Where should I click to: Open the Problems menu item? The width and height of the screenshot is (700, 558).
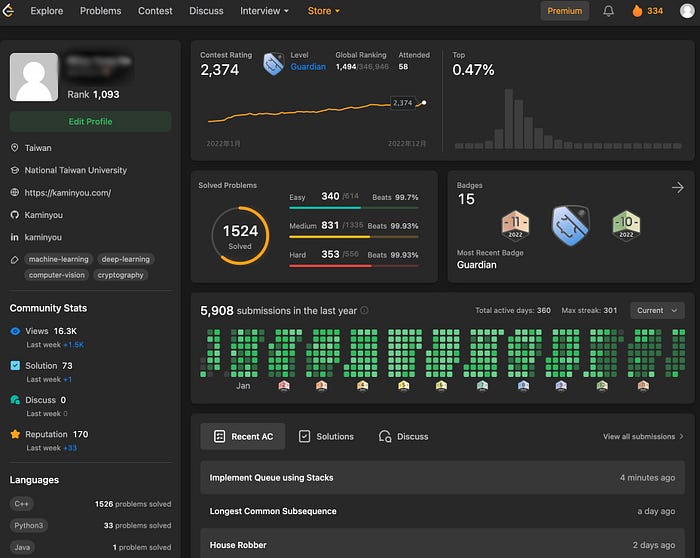(100, 11)
